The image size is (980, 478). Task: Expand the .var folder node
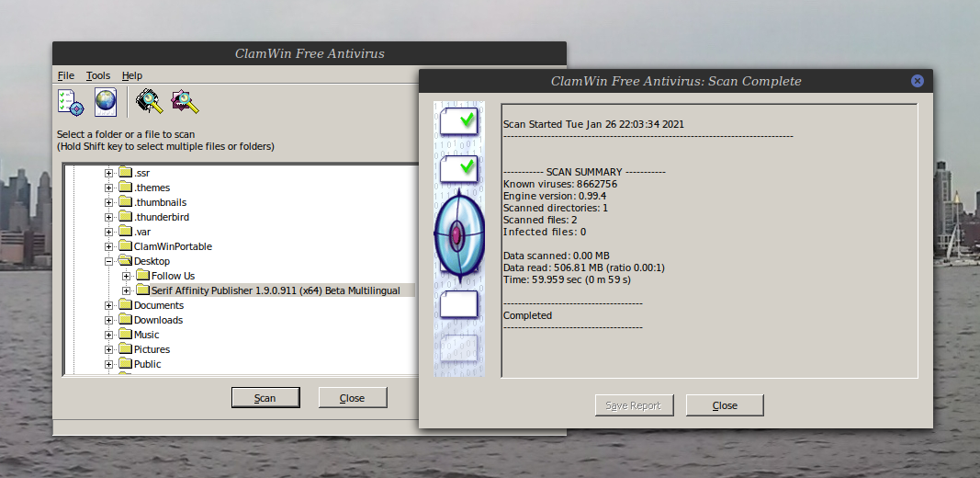click(x=108, y=232)
